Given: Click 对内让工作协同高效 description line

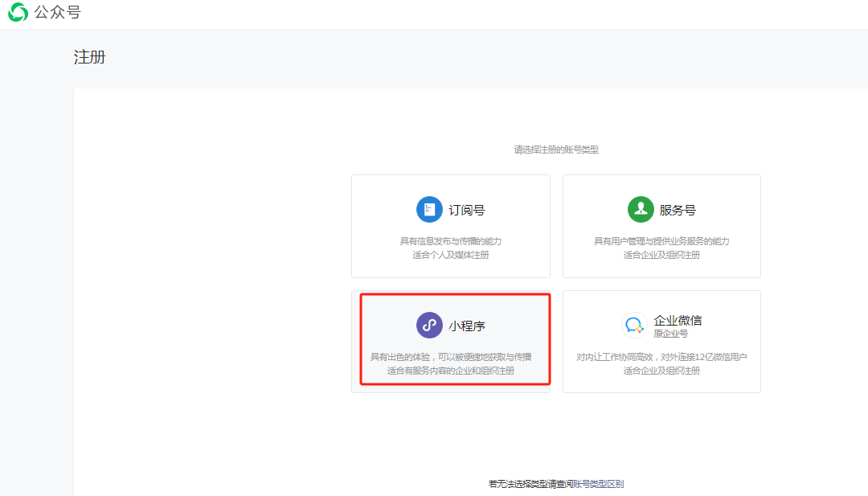Looking at the screenshot, I should tap(661, 357).
